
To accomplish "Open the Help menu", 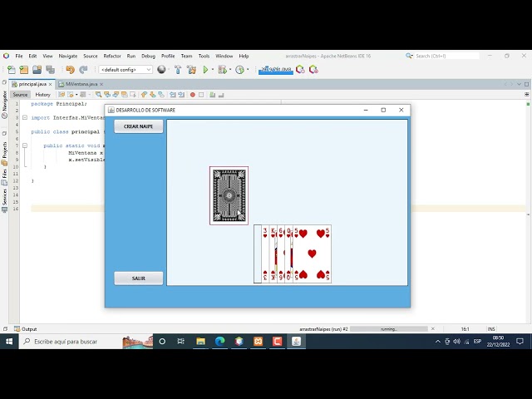I will (244, 56).
